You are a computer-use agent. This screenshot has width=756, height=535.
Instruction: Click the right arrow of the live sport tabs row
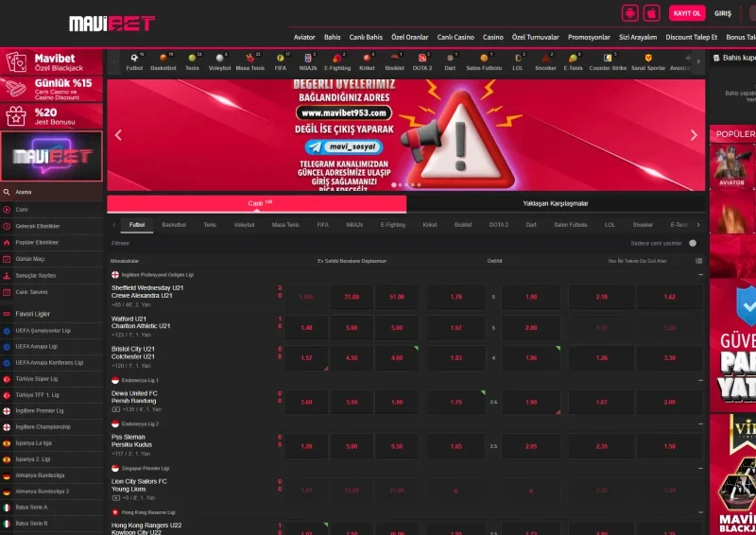click(698, 225)
